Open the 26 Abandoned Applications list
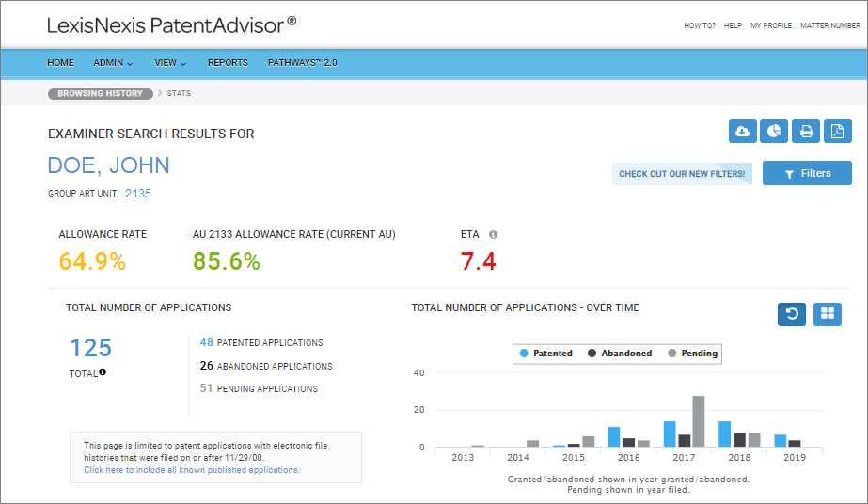The image size is (868, 504). coord(266,366)
